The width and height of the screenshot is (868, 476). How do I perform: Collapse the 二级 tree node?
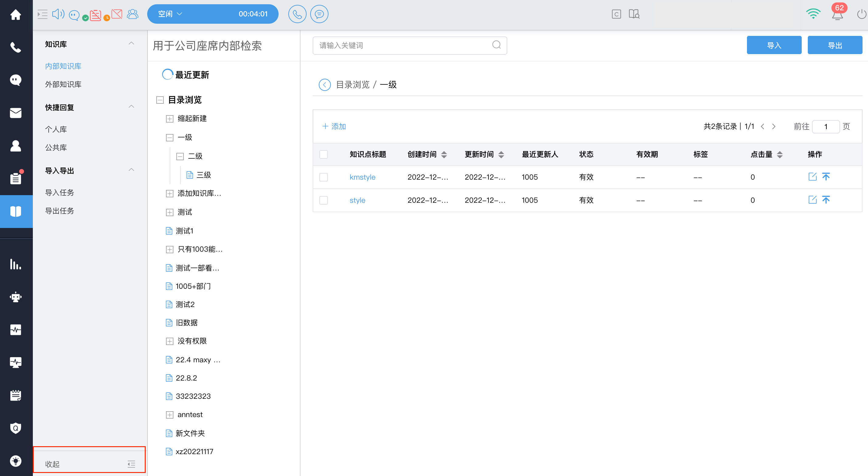[x=180, y=156]
